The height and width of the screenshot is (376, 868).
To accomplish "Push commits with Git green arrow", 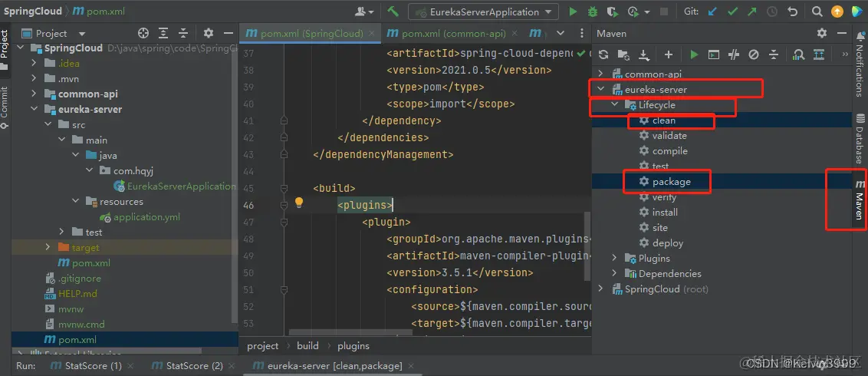I will (x=751, y=11).
